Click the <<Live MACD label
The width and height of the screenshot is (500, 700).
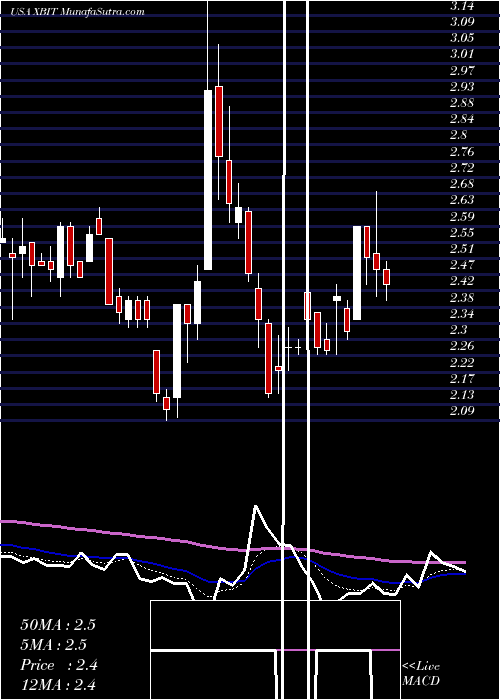pos(421,674)
